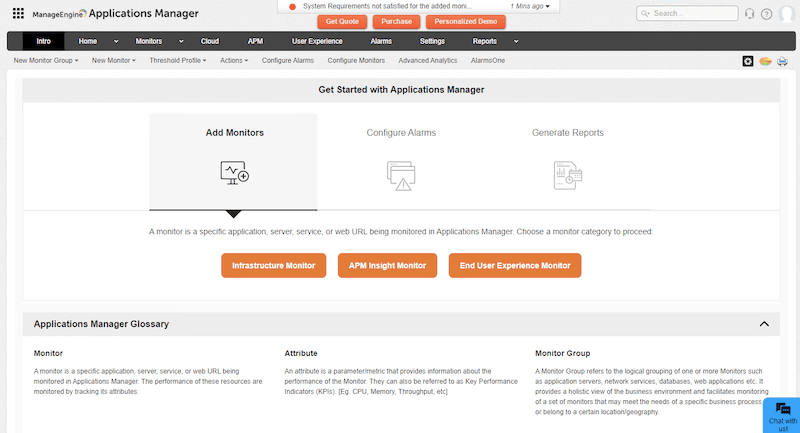This screenshot has width=800, height=433.
Task: Open the Reports tab
Action: point(484,41)
